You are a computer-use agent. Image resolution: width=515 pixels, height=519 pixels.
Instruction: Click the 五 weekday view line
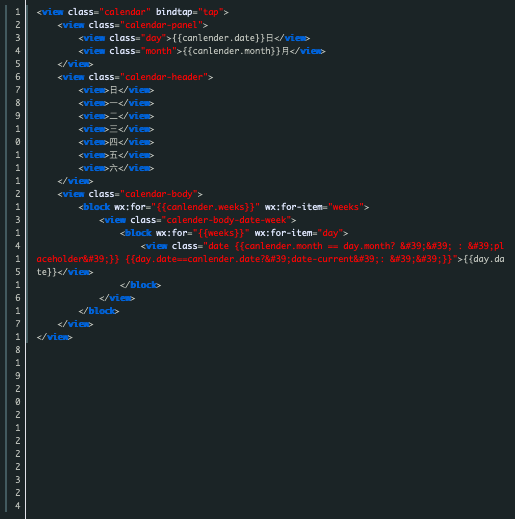point(116,155)
